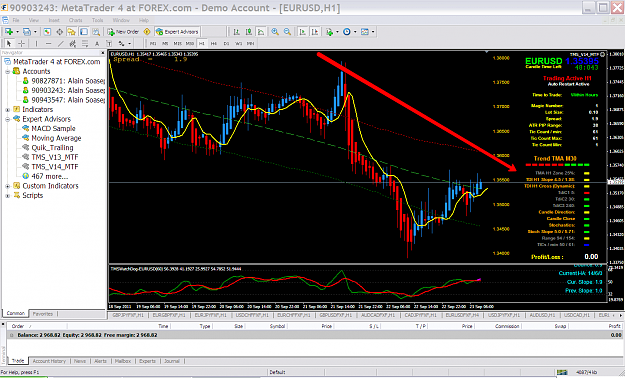625x378 pixels.
Task: Select the Horizontal Line drawing tool
Action: pyautogui.click(x=49, y=43)
